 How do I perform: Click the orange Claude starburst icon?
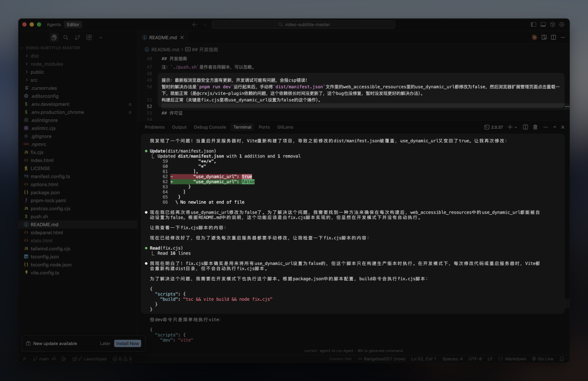535,37
